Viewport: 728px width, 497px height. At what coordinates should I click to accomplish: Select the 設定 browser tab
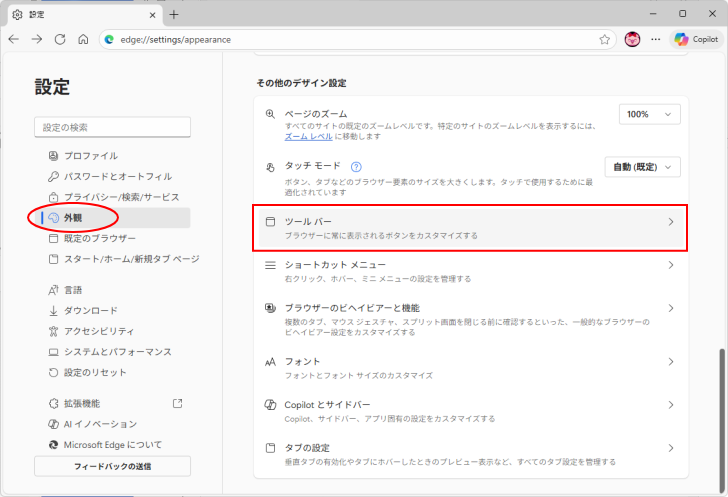point(84,15)
